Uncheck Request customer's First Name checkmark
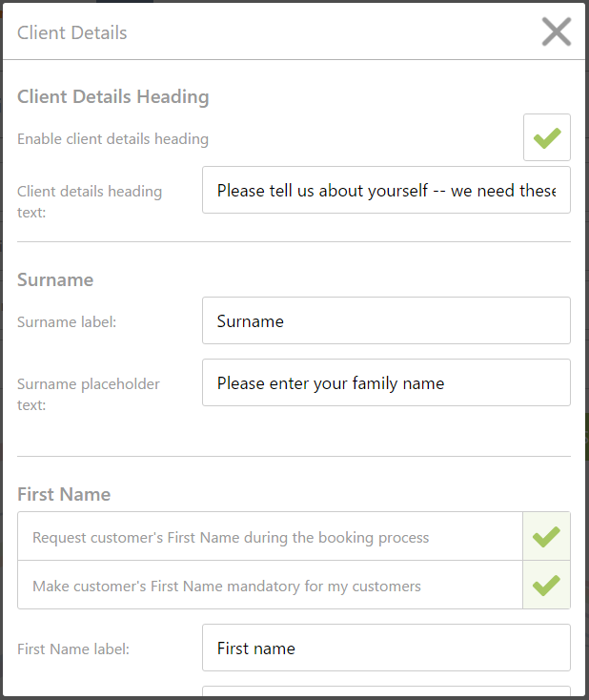 pyautogui.click(x=547, y=536)
